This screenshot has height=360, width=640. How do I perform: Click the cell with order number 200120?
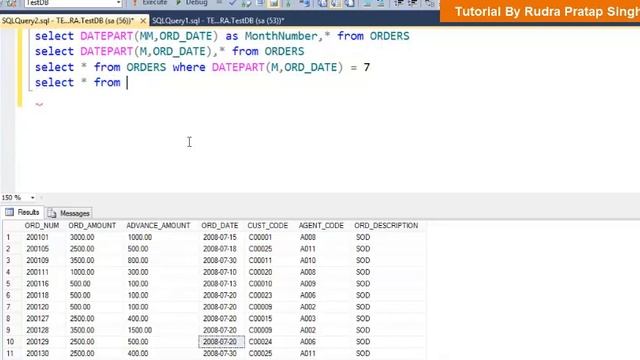(38, 307)
